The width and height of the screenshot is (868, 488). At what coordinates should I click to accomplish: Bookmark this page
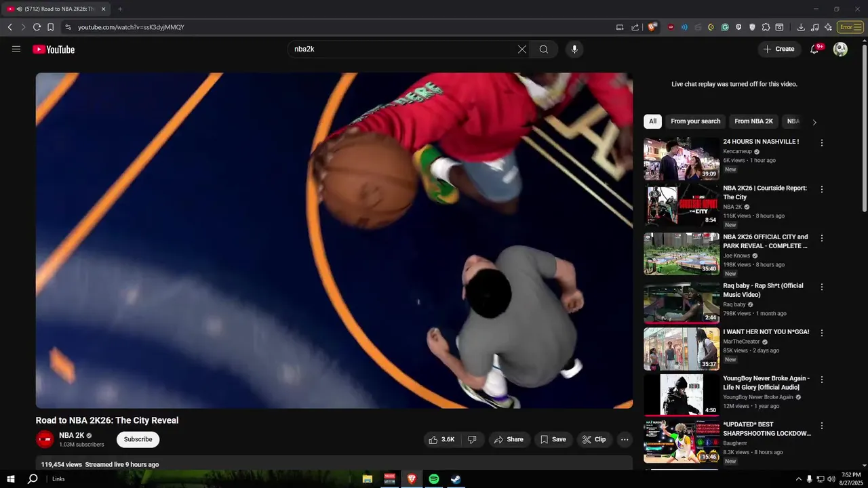click(50, 27)
